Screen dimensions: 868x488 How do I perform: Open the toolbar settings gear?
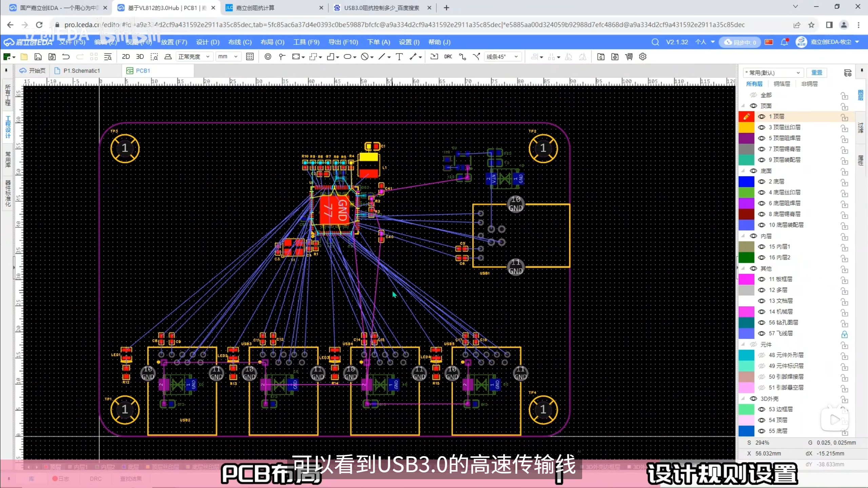[643, 57]
